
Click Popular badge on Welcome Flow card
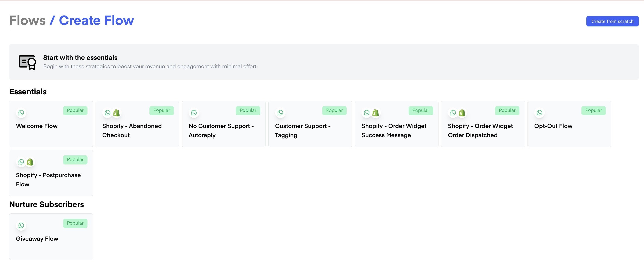[x=75, y=110]
